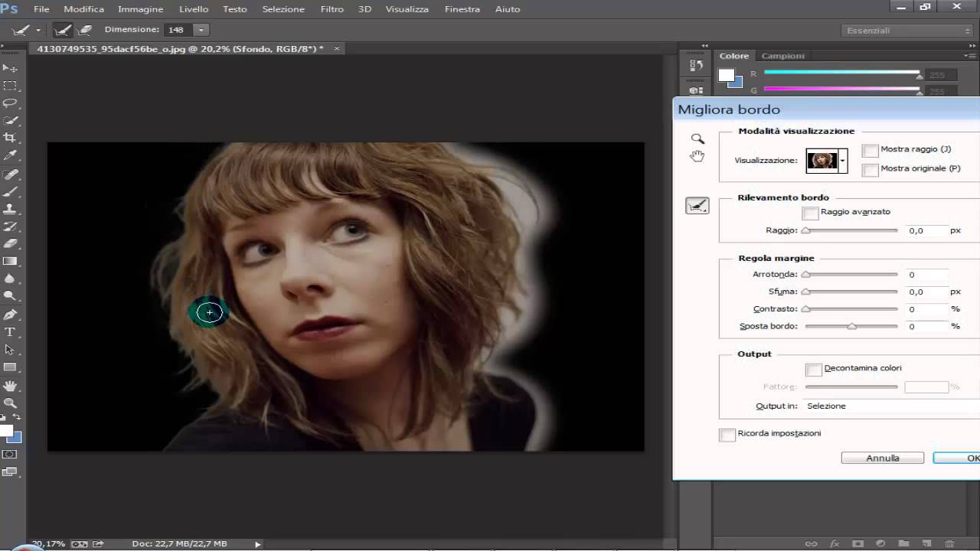Click the Zoom magnifier tool in Migliora bordo
Image resolution: width=980 pixels, height=551 pixels.
click(x=697, y=139)
